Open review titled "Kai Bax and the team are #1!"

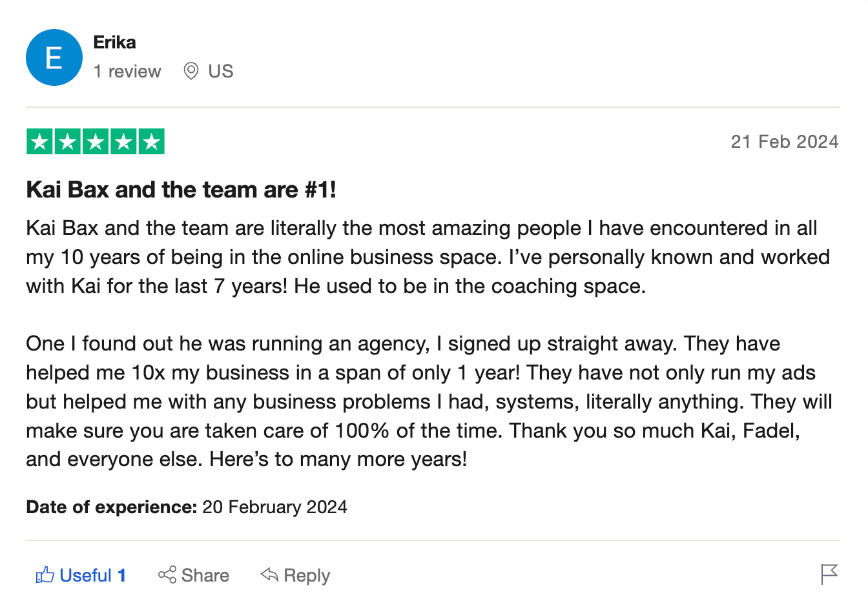point(181,190)
